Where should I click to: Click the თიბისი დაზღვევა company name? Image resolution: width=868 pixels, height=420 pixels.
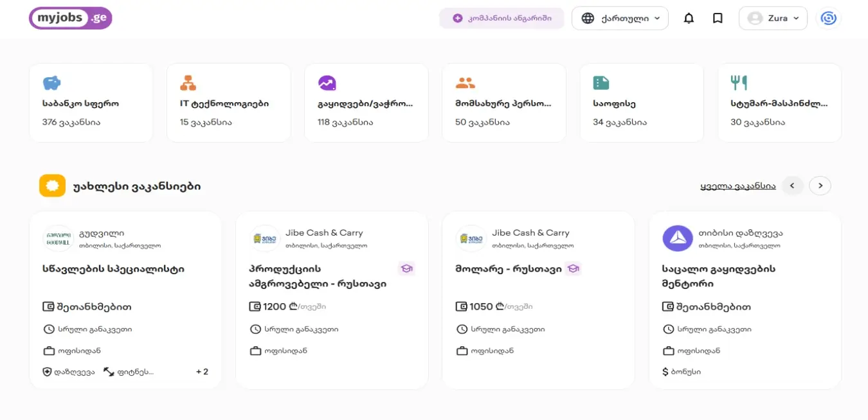(x=741, y=233)
